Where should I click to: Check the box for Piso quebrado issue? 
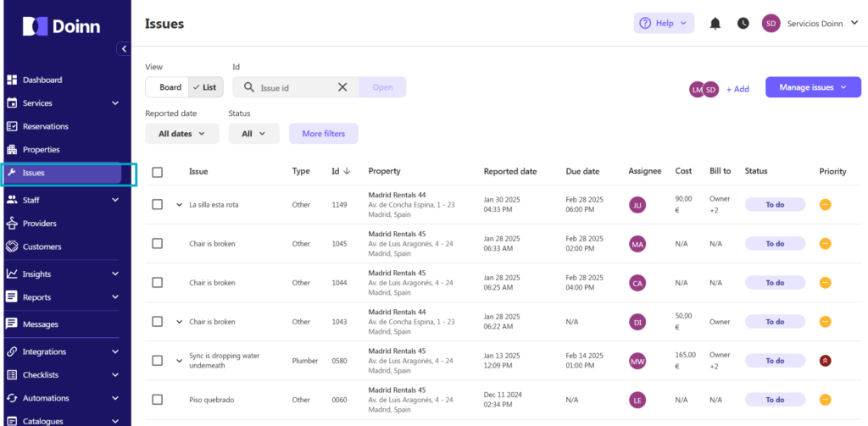click(x=157, y=400)
